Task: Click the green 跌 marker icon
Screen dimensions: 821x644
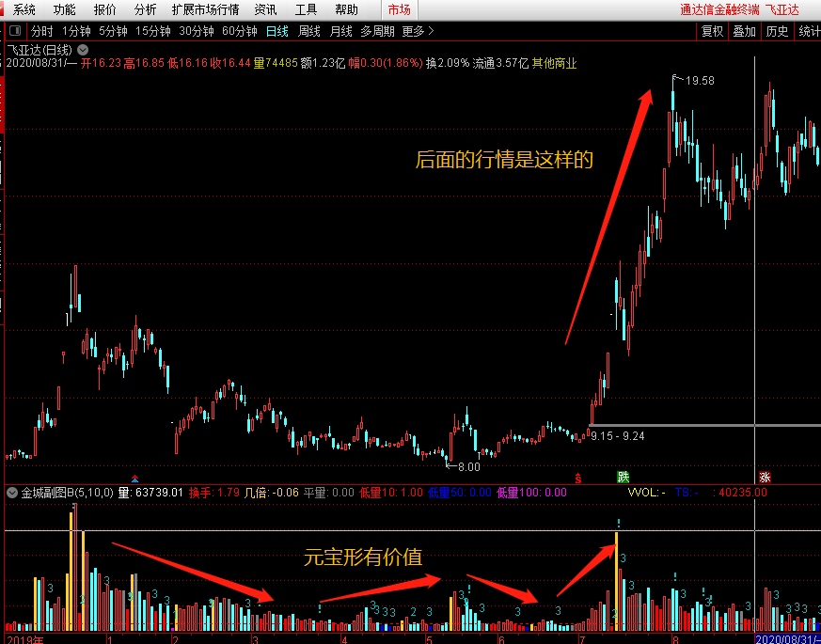Action: (623, 477)
